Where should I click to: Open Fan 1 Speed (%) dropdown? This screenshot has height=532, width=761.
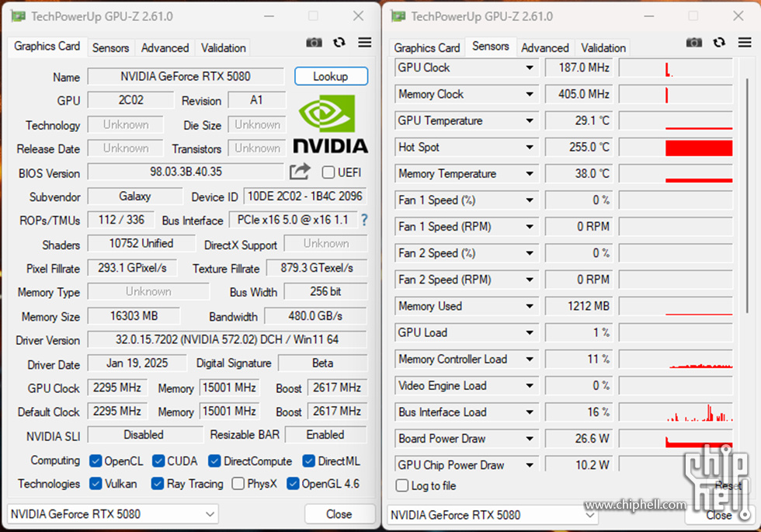[x=530, y=200]
